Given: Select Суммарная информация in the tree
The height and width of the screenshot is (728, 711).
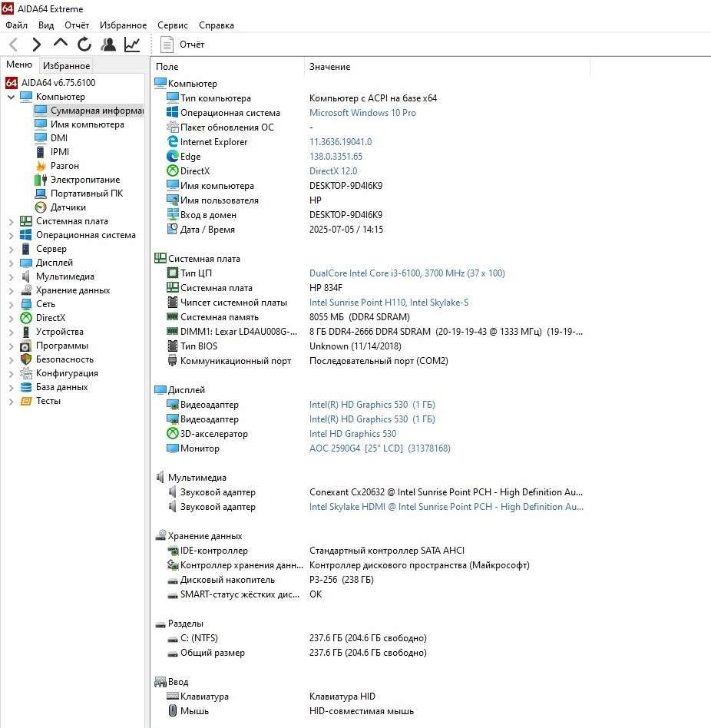Looking at the screenshot, I should coord(88,111).
